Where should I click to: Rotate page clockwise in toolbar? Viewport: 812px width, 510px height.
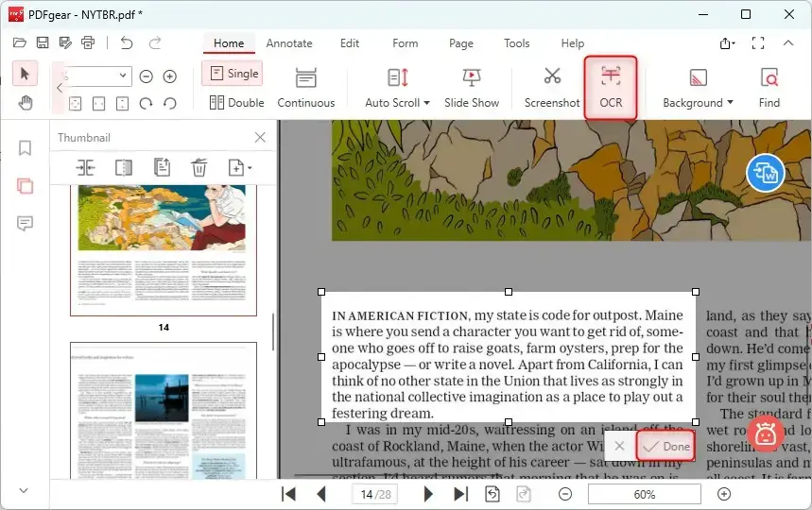[146, 103]
